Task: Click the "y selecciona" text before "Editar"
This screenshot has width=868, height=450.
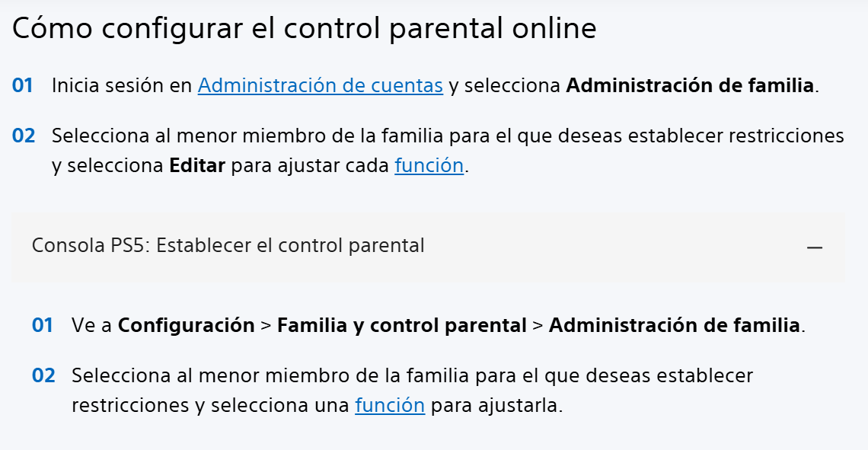Action: 107,165
